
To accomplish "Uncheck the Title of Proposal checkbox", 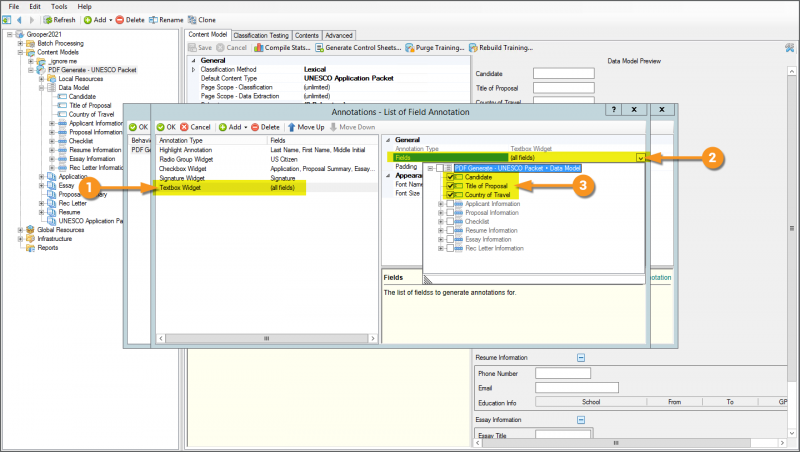I will point(450,186).
